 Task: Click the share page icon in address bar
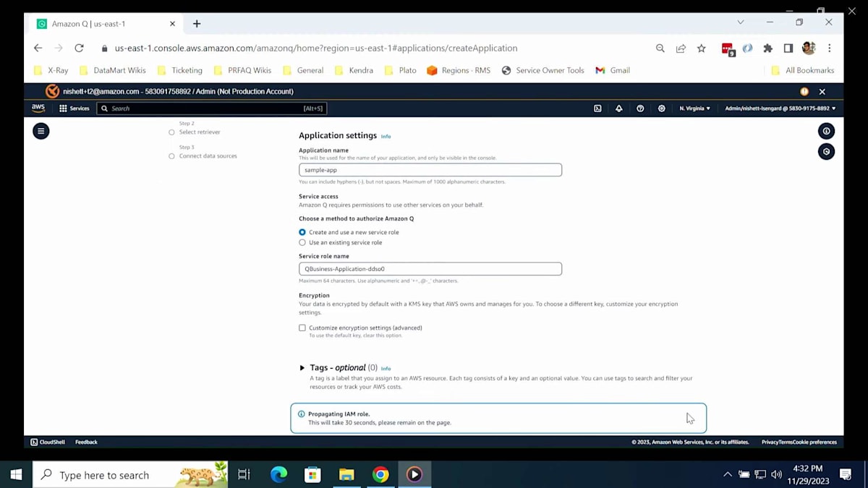tap(681, 48)
